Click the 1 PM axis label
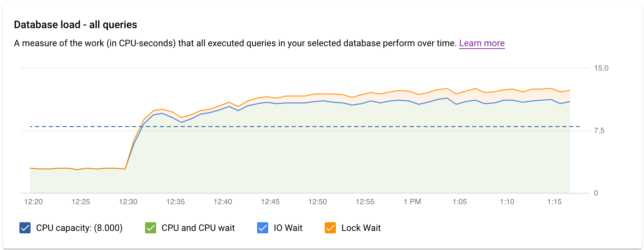The image size is (644, 250). pyautogui.click(x=412, y=201)
